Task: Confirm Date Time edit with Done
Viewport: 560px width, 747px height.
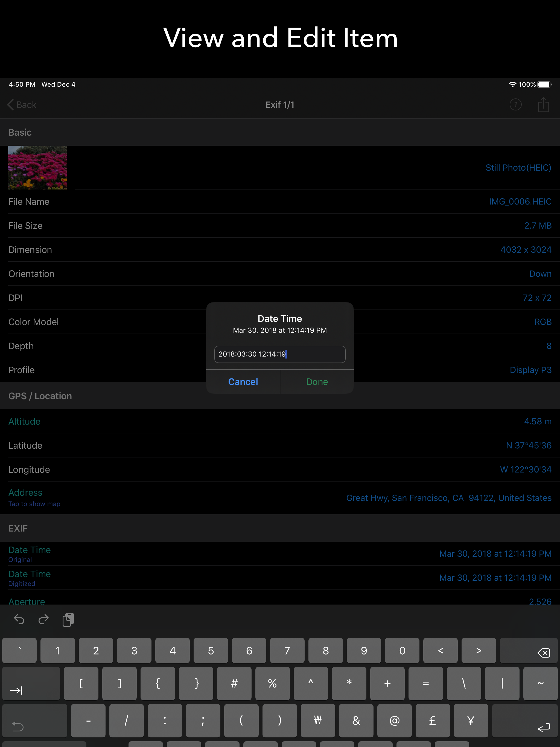Action: 316,382
